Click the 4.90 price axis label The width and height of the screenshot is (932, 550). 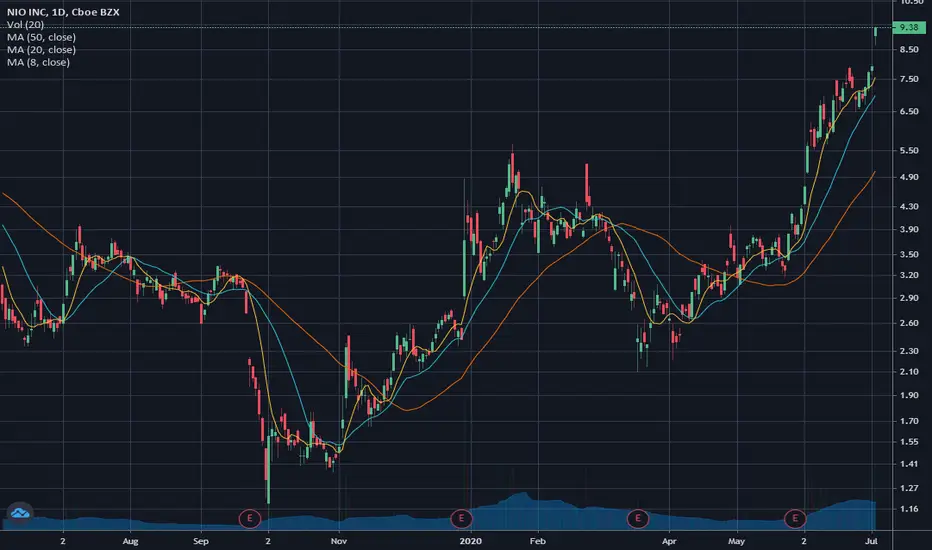(909, 177)
